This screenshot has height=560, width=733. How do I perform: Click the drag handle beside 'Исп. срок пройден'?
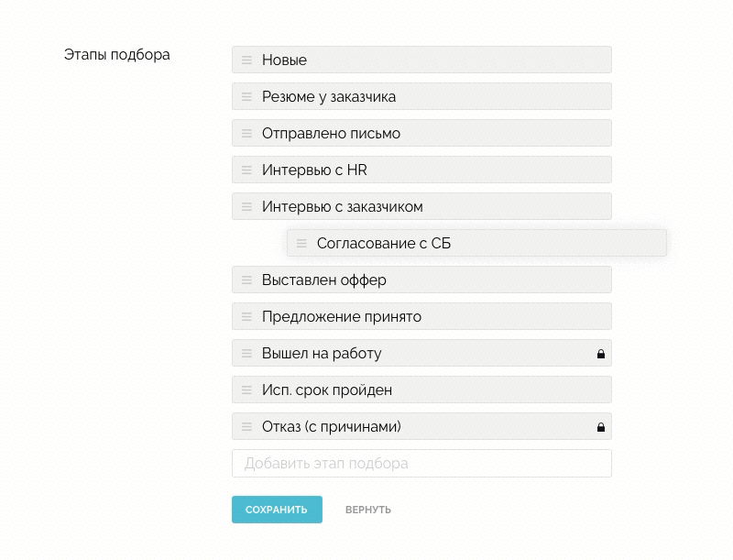pos(246,390)
